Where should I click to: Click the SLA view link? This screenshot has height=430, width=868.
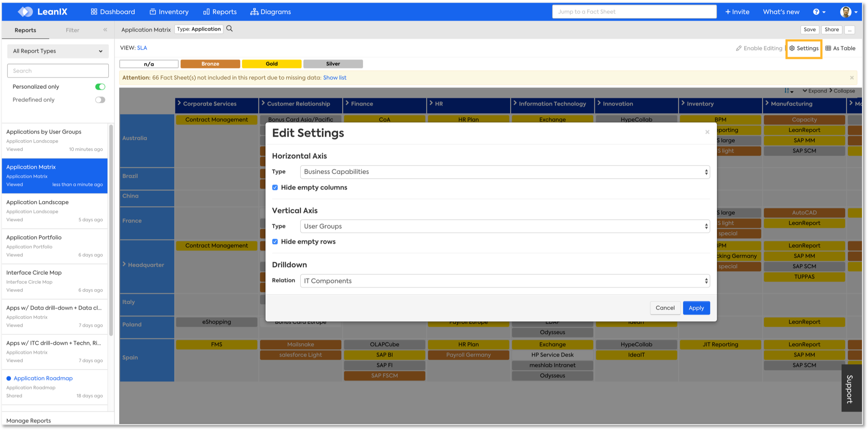(142, 48)
